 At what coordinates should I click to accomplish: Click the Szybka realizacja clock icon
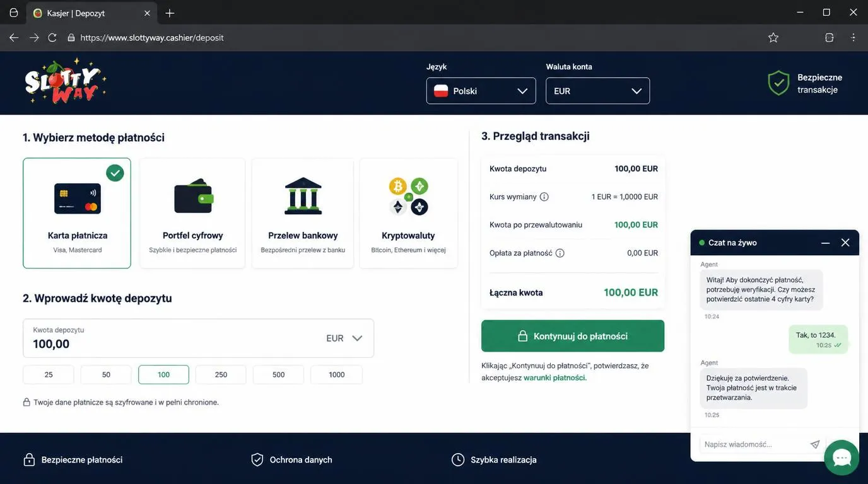point(458,460)
